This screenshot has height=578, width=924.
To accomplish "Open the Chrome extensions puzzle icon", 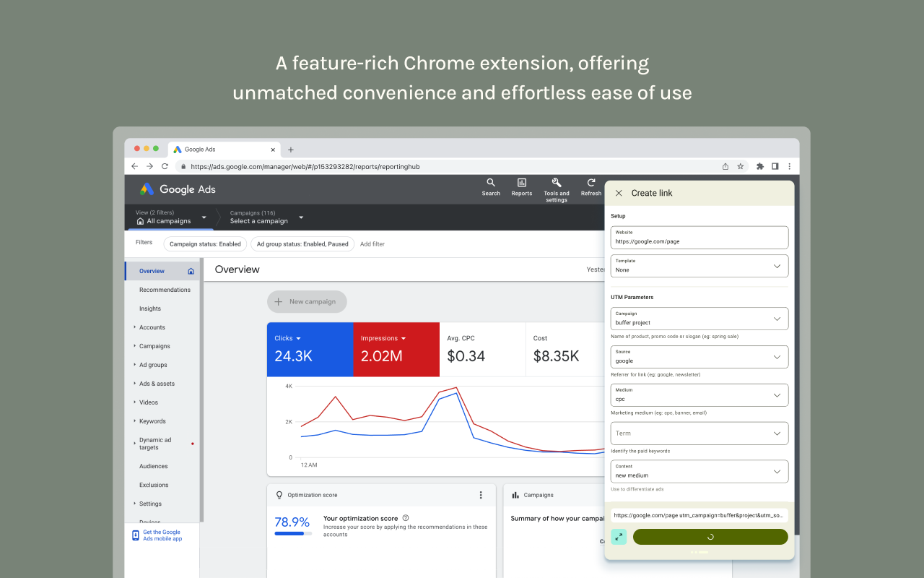I will tap(760, 166).
